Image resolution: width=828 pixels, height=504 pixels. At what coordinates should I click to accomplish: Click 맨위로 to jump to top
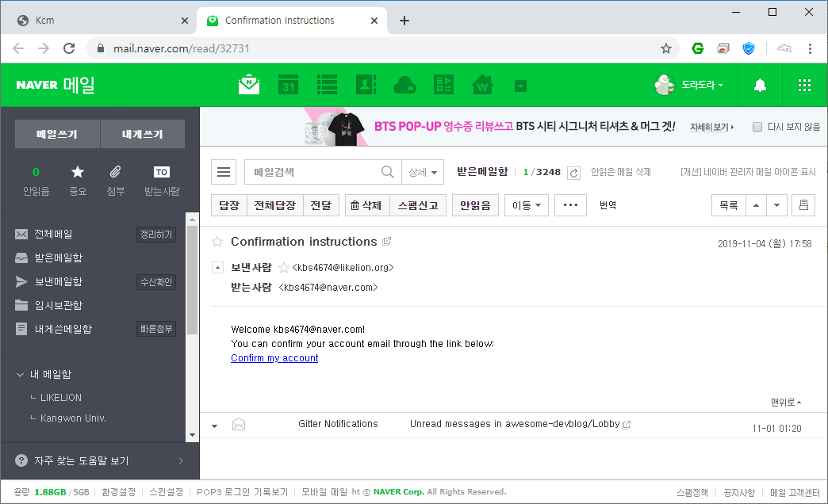pyautogui.click(x=786, y=402)
